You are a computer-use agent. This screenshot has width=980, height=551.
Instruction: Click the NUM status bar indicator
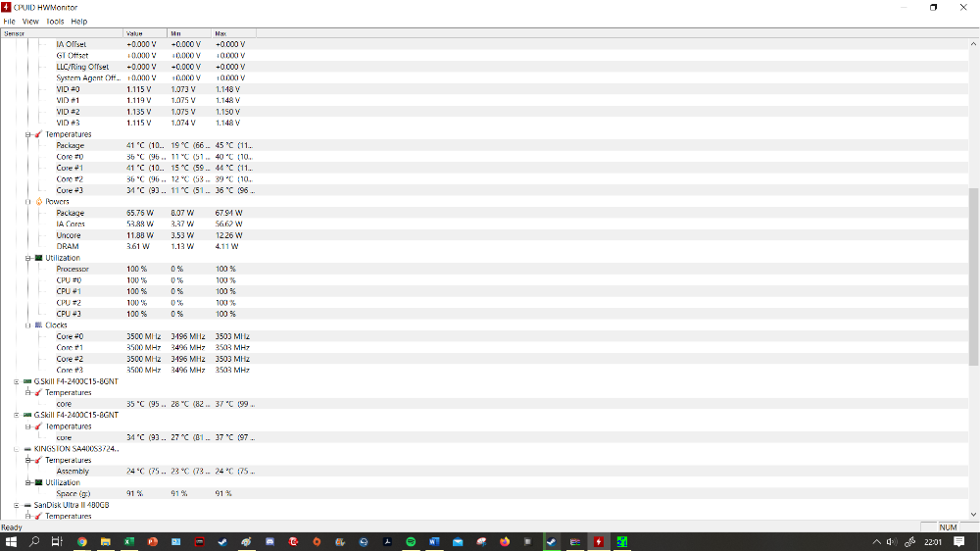pos(948,527)
